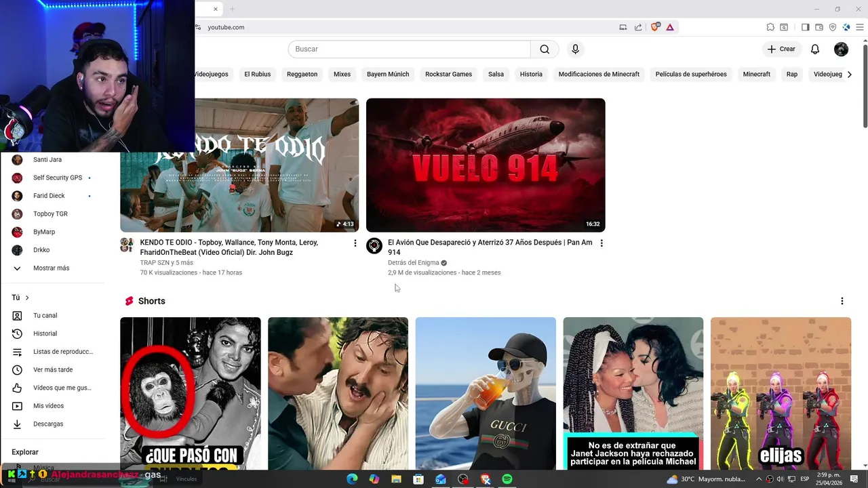Open Spotify from the taskbar
The image size is (868, 488).
tap(507, 479)
